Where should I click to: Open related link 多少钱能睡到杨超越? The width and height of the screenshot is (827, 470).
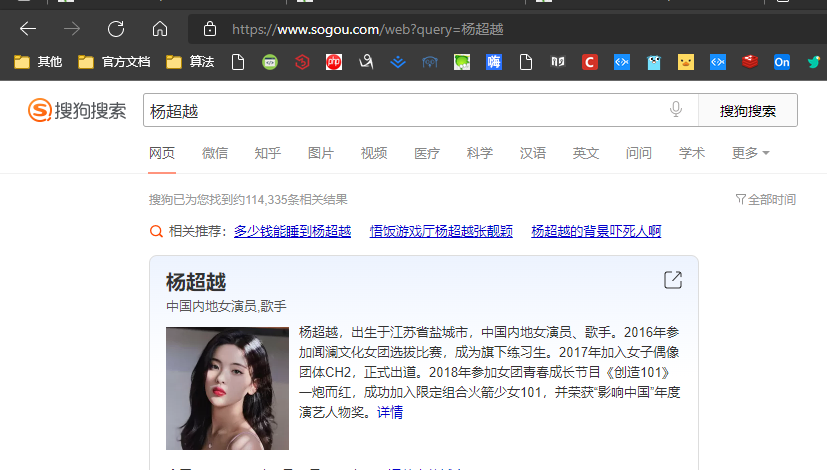(292, 231)
